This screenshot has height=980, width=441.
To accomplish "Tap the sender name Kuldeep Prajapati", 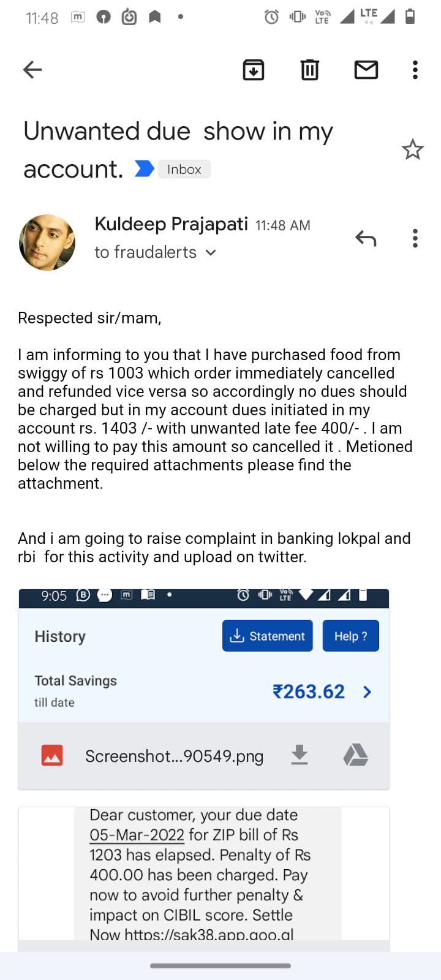I will [171, 224].
